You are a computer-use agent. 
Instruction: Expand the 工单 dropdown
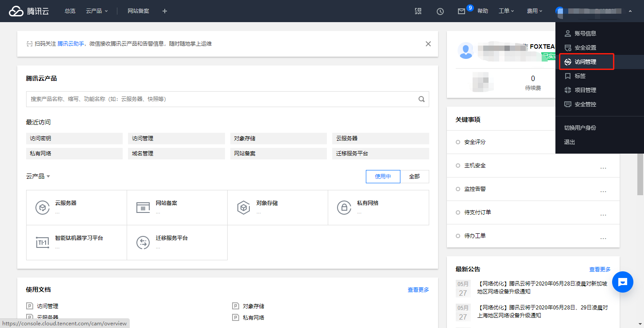click(x=506, y=11)
